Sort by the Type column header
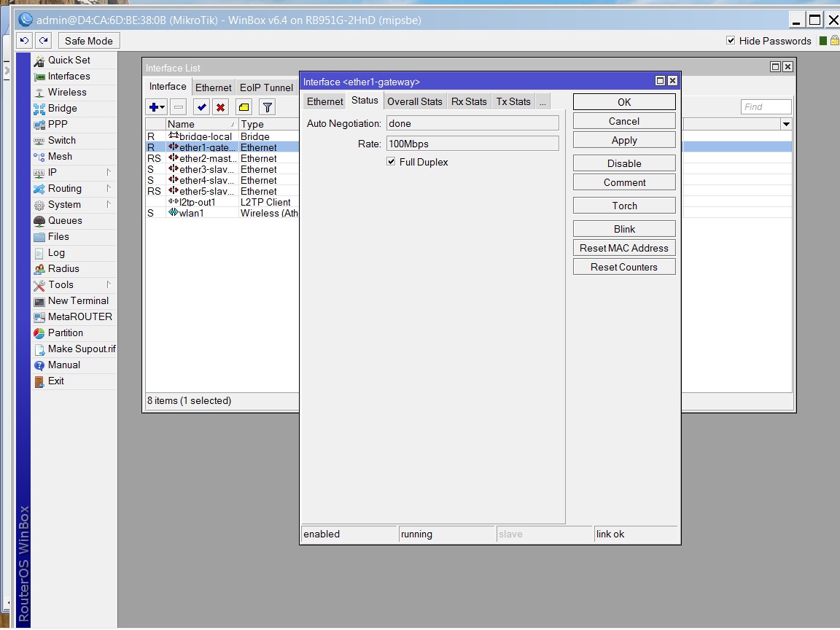 pos(268,124)
